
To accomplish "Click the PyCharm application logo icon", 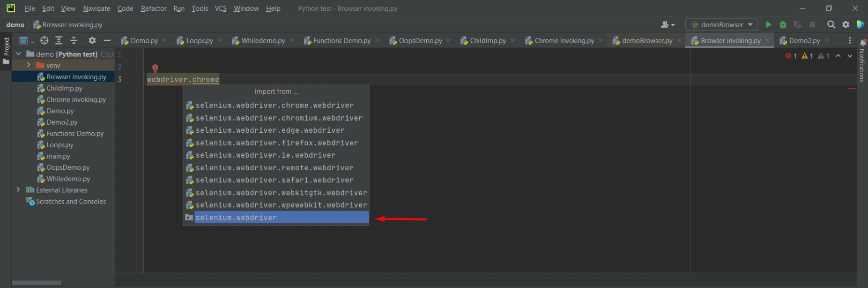I will 10,8.
